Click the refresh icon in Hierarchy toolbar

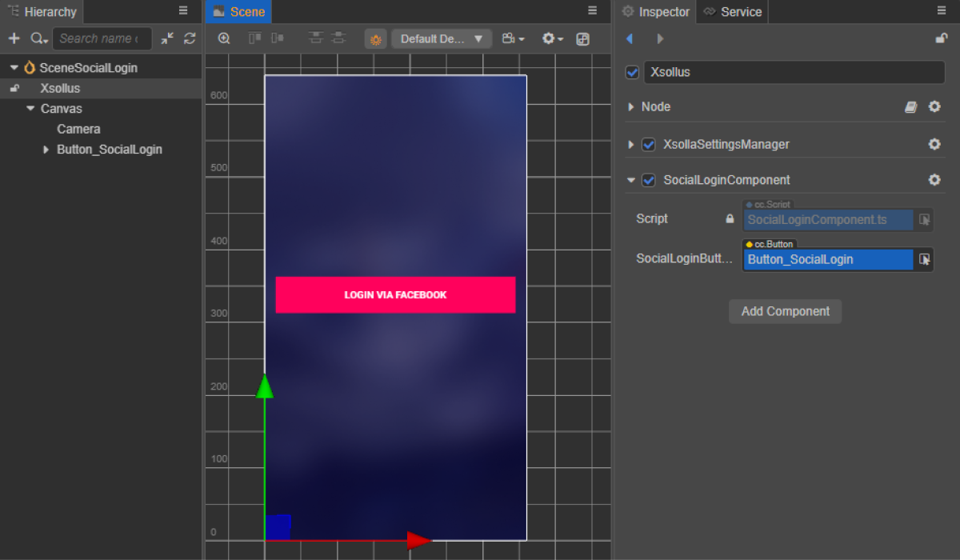190,38
